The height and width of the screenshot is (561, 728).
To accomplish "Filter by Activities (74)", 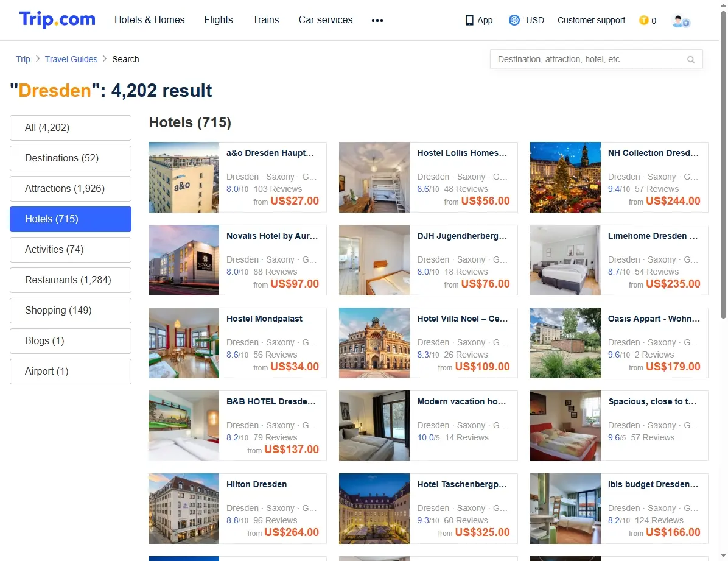I will pos(71,250).
